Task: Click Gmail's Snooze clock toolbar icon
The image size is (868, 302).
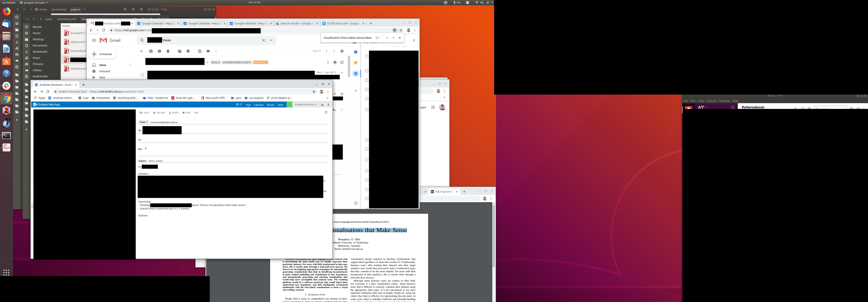Action: pyautogui.click(x=188, y=51)
